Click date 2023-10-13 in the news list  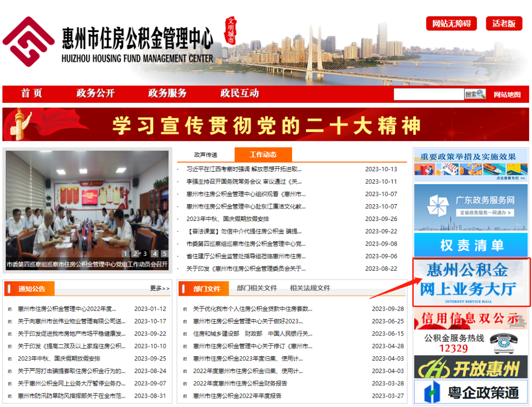[x=381, y=169]
